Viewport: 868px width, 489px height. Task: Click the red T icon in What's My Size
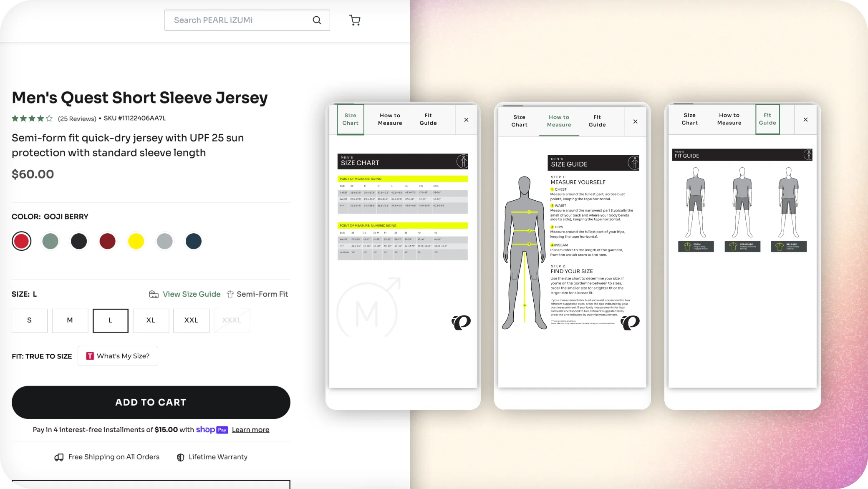tap(90, 356)
